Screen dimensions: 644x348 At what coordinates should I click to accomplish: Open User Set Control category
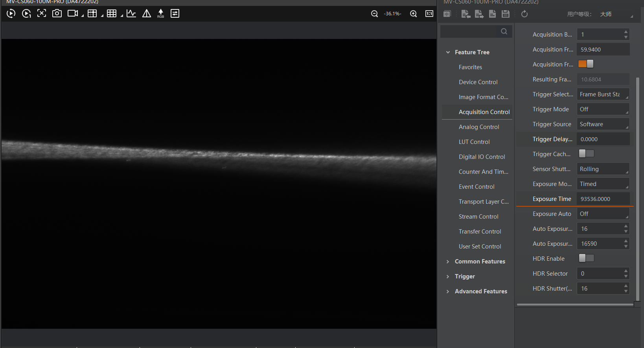480,247
